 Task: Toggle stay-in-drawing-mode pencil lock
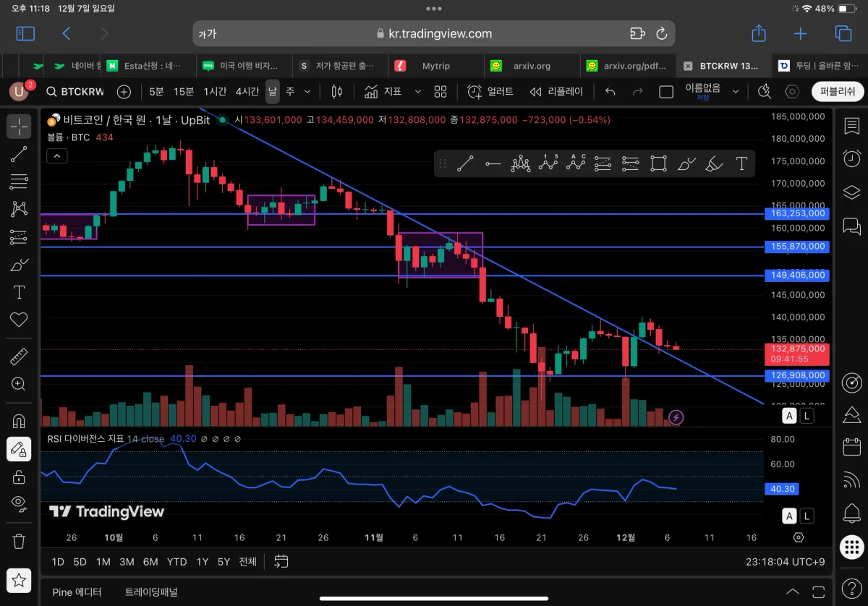(x=19, y=449)
